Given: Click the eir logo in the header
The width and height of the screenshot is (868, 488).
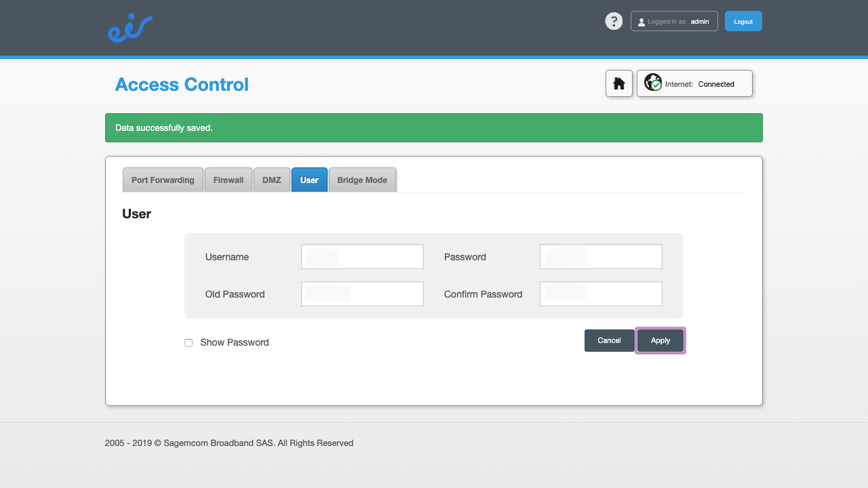Looking at the screenshot, I should tap(130, 28).
